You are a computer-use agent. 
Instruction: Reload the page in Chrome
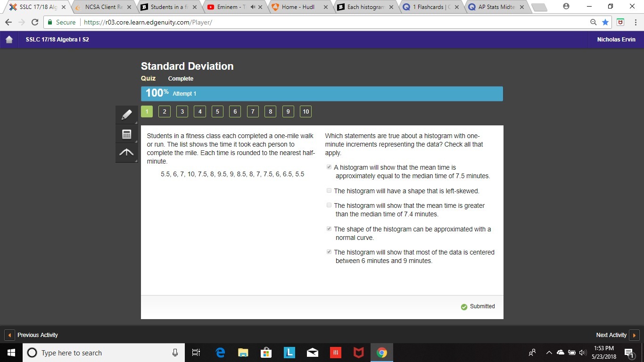point(34,22)
